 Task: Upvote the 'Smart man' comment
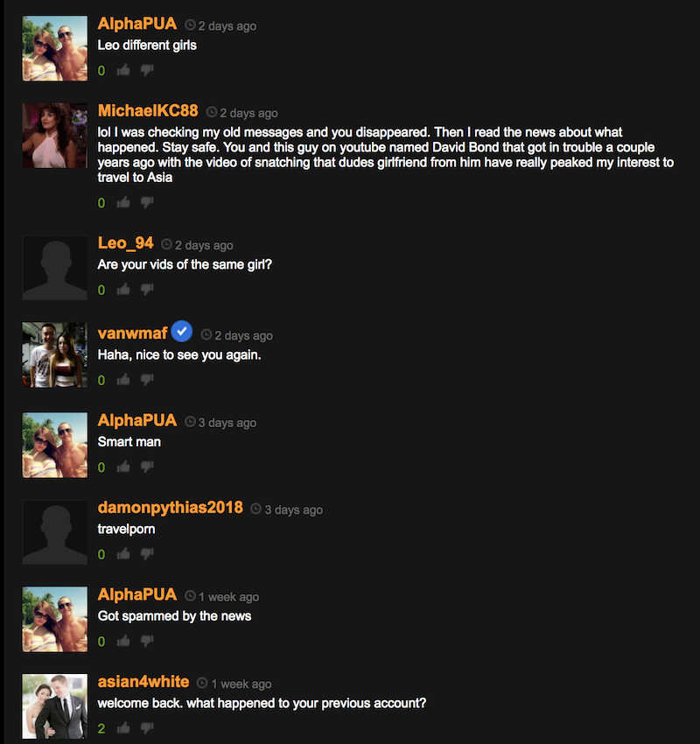pyautogui.click(x=123, y=467)
